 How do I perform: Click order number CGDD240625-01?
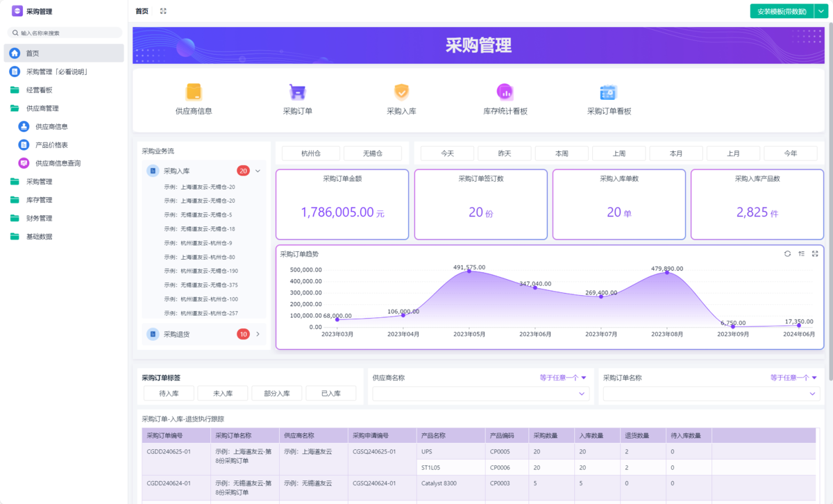[169, 451]
